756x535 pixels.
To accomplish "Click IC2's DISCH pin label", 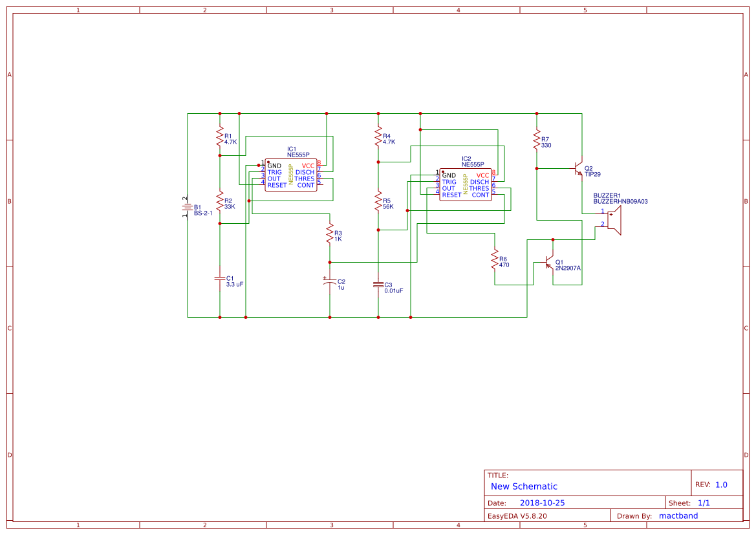I will 479,182.
